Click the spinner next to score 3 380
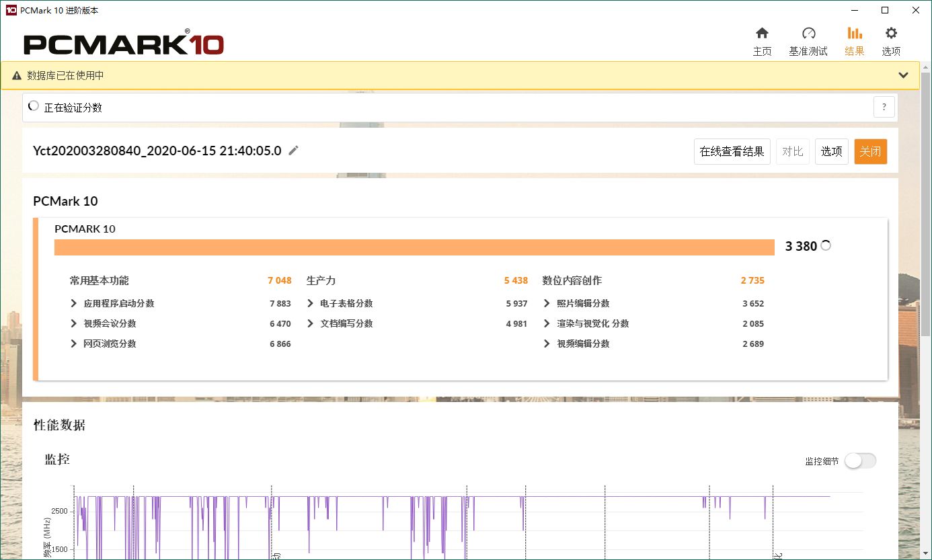The width and height of the screenshot is (932, 560). (x=826, y=245)
